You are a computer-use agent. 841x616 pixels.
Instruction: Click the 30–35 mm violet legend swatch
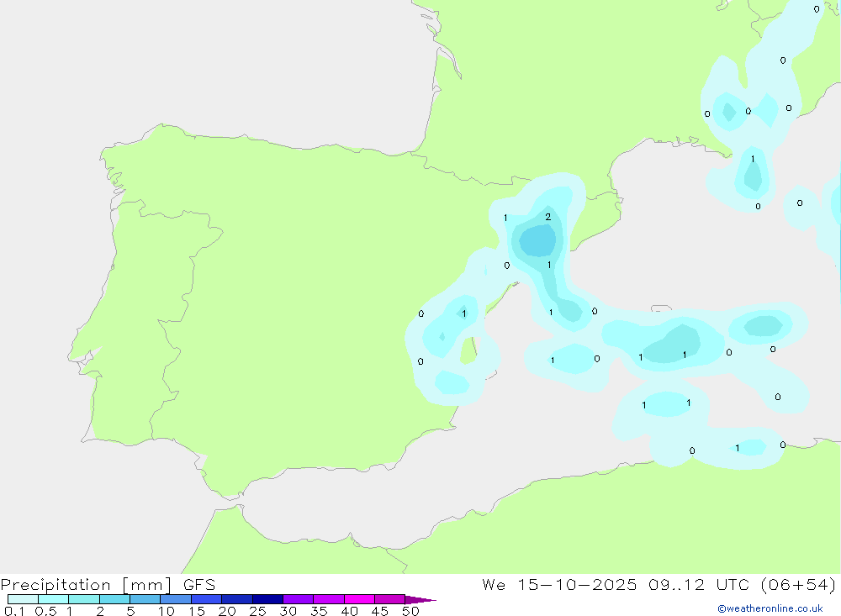[x=298, y=599]
